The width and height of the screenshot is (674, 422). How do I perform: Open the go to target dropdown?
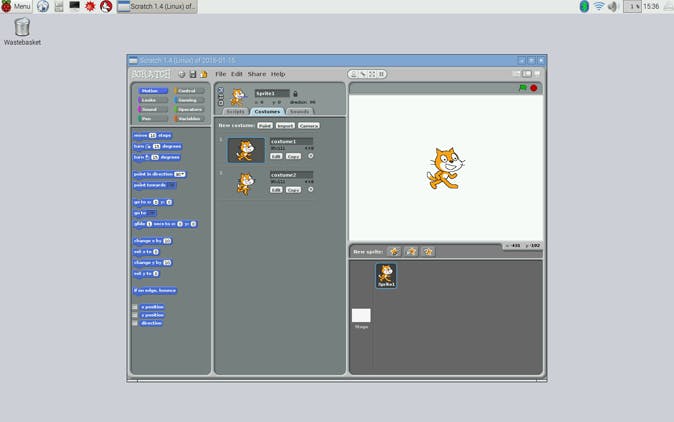[151, 213]
